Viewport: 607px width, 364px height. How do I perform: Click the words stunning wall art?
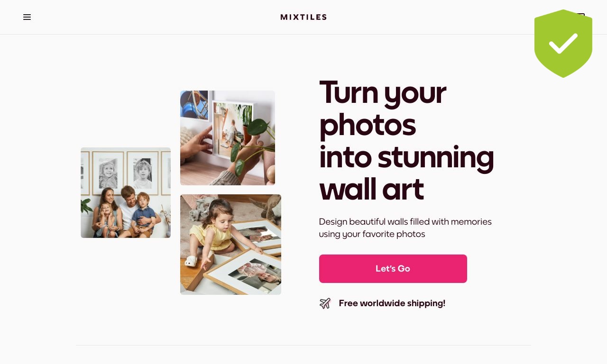pos(406,173)
